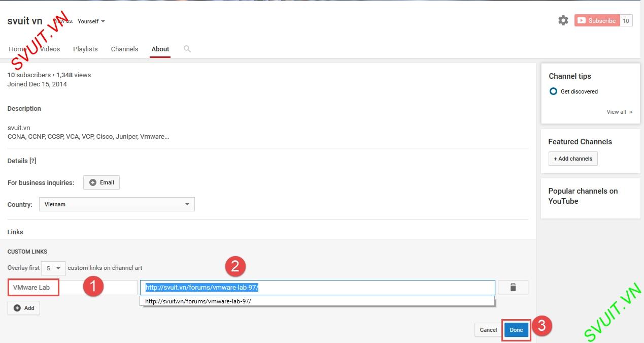Open channel settings gear icon
The width and height of the screenshot is (644, 343).
click(563, 21)
